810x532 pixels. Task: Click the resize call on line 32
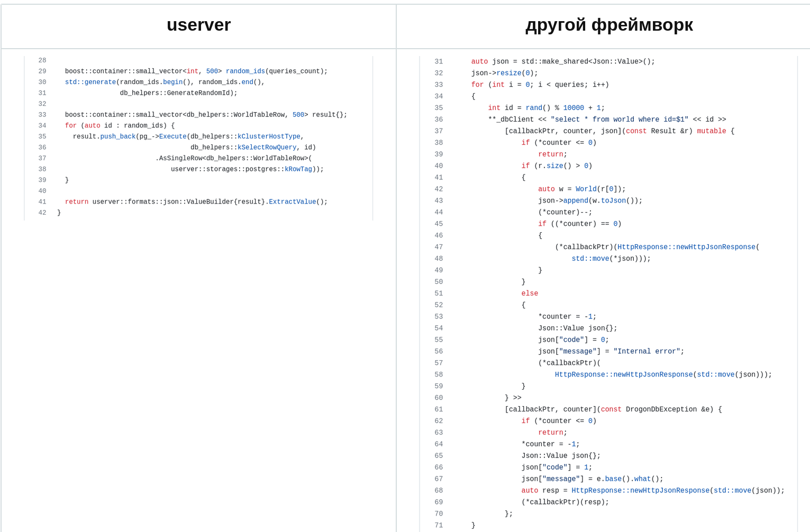[508, 73]
